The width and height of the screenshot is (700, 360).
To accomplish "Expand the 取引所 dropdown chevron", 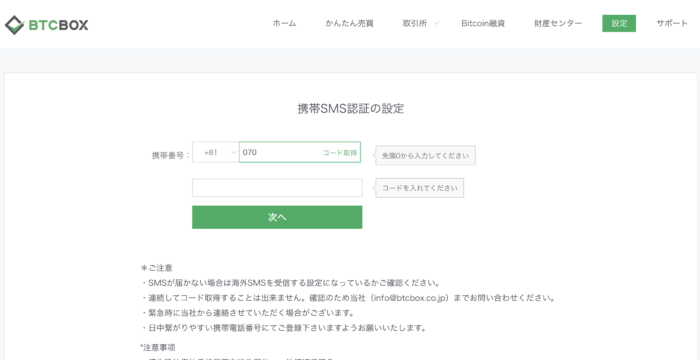I will pos(436,24).
